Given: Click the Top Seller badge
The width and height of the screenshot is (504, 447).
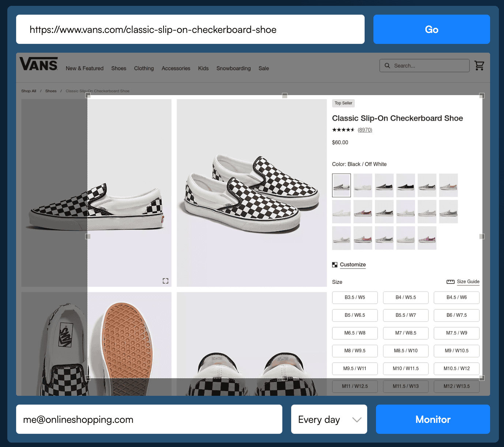Looking at the screenshot, I should (343, 103).
